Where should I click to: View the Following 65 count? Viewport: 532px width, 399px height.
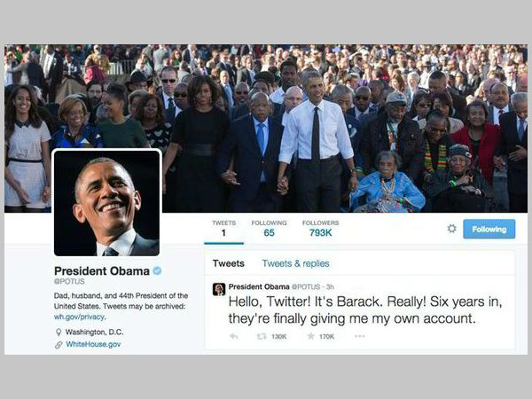(269, 229)
